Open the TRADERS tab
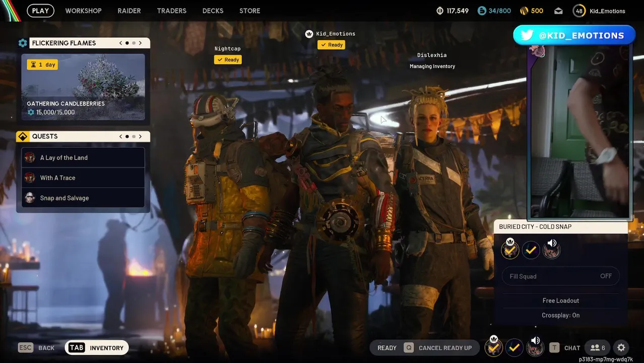 (171, 11)
